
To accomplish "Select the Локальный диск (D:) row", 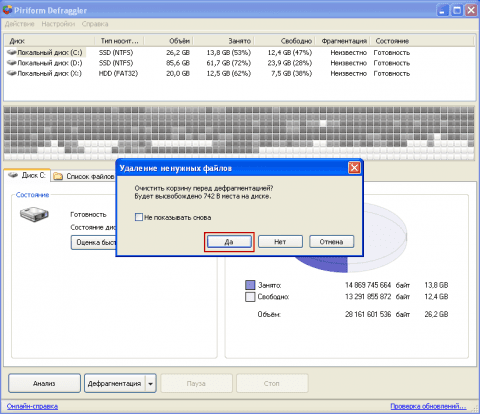I will pyautogui.click(x=239, y=63).
